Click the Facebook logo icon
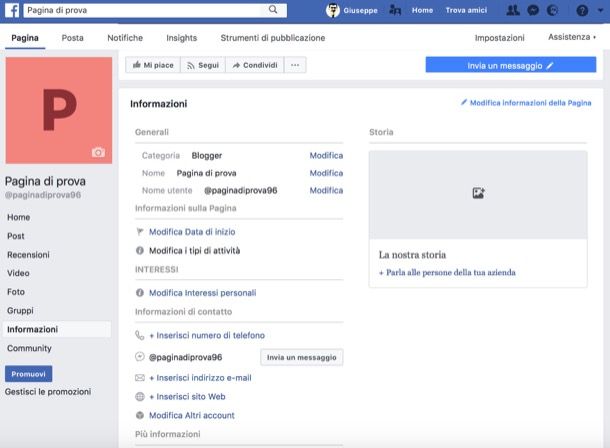 [x=12, y=10]
